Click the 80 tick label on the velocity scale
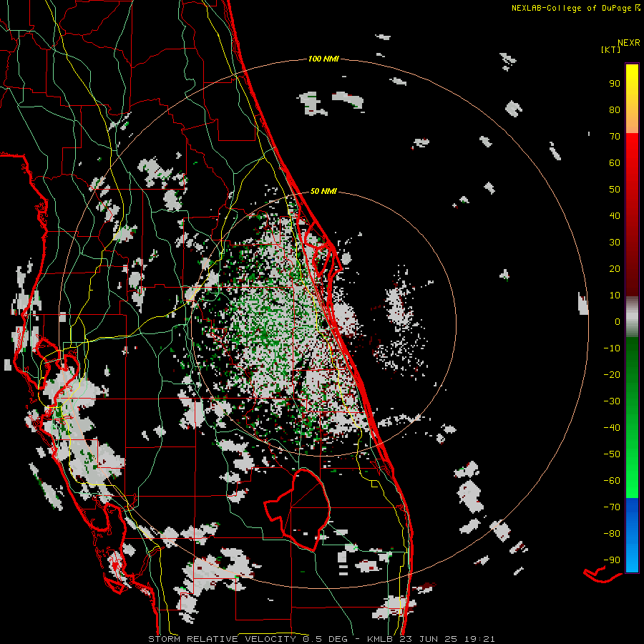 (x=615, y=109)
